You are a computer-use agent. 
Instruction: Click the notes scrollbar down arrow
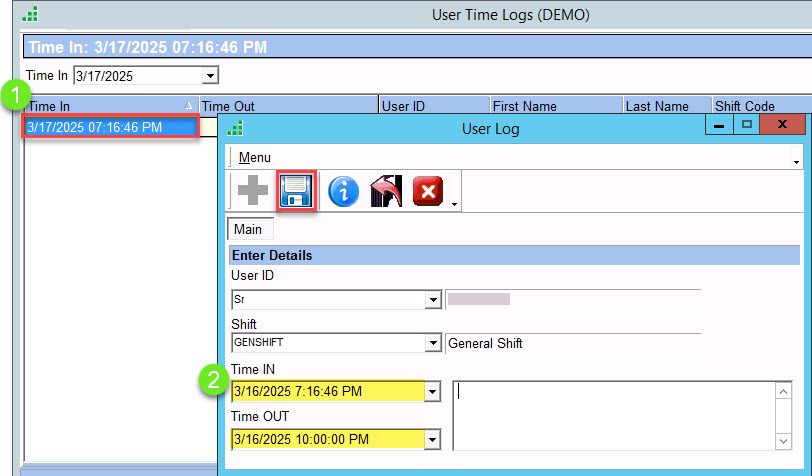[785, 441]
